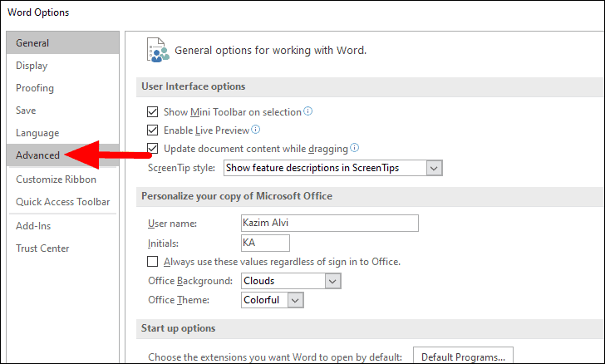Image resolution: width=605 pixels, height=364 pixels.
Task: Check Always use these values regardless of sign in
Action: click(152, 262)
